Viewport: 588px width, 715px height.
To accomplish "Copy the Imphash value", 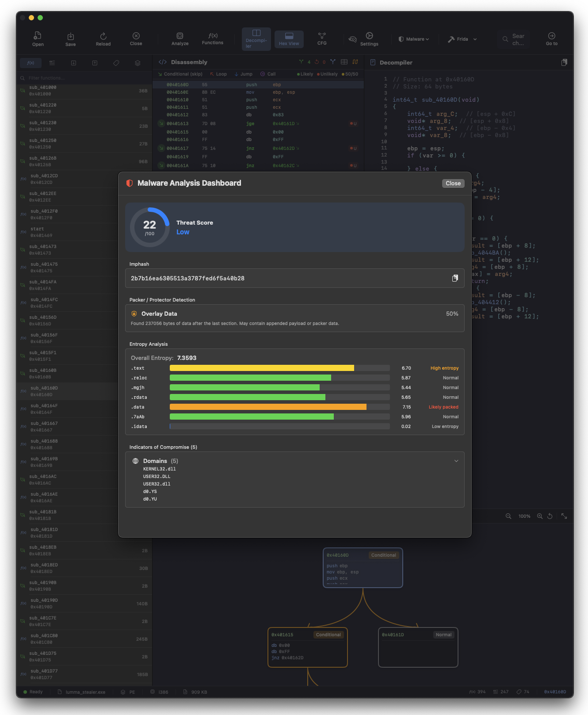I will (455, 278).
